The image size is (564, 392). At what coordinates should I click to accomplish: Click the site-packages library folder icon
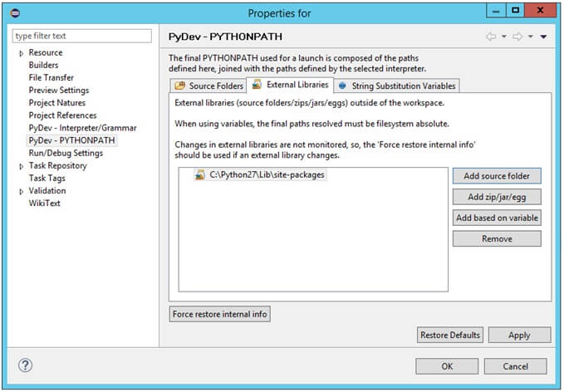[199, 174]
